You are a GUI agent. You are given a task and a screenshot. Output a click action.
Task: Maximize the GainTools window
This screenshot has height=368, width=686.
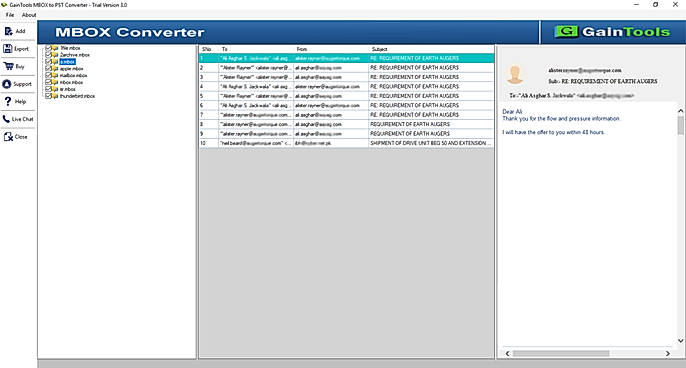(655, 4)
